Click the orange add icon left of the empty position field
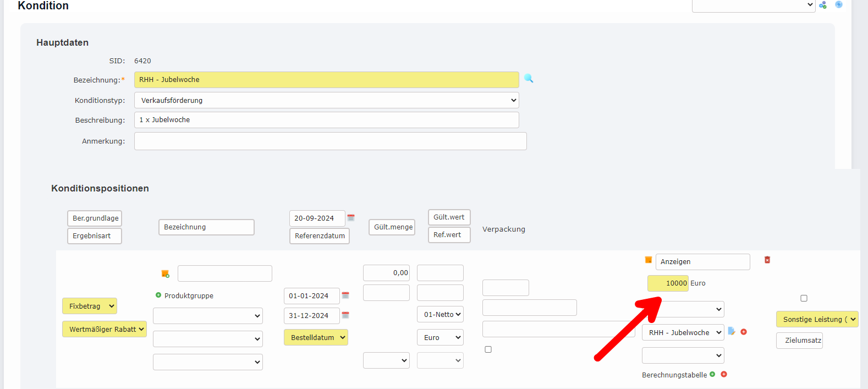This screenshot has width=868, height=389. click(165, 273)
